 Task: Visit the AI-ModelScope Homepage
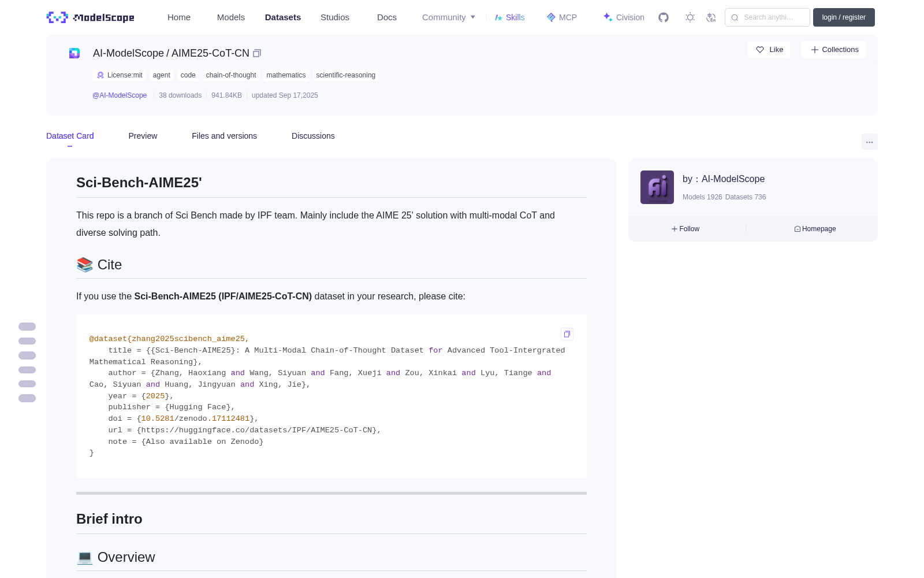[x=815, y=229]
